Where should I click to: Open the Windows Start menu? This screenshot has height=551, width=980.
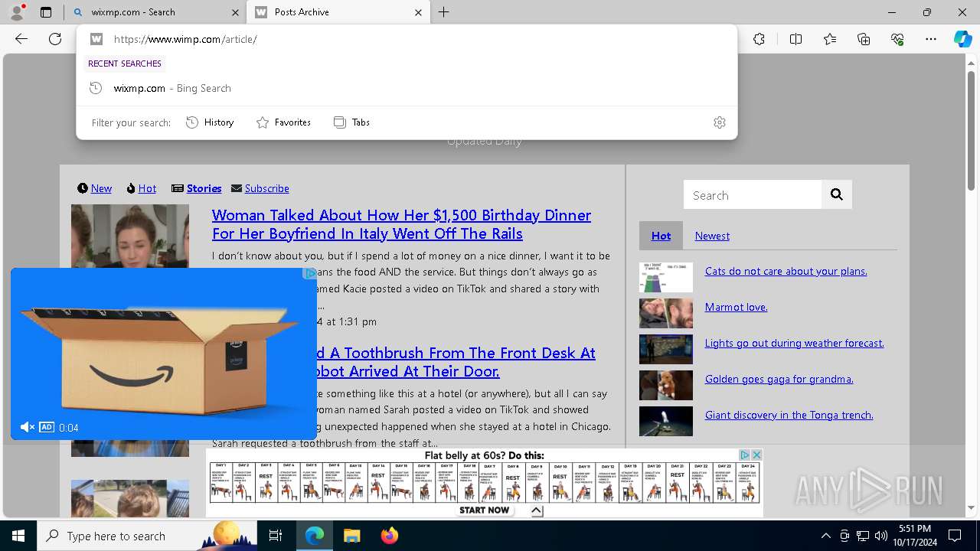click(x=18, y=536)
